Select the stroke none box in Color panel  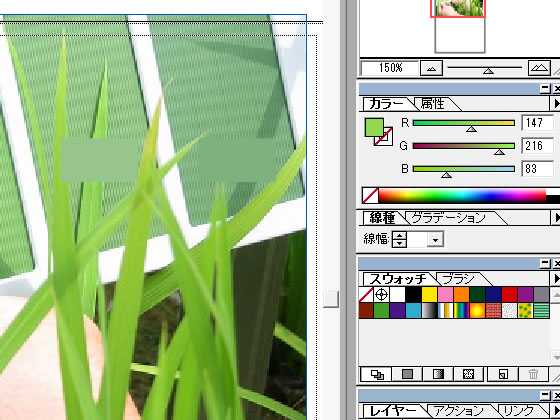384,137
